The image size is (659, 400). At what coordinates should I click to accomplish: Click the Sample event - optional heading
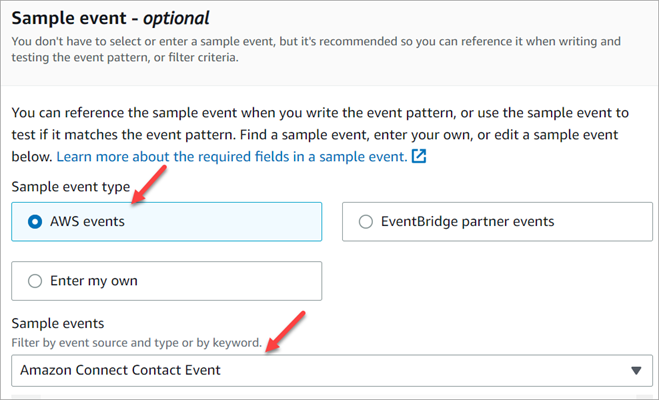click(112, 19)
